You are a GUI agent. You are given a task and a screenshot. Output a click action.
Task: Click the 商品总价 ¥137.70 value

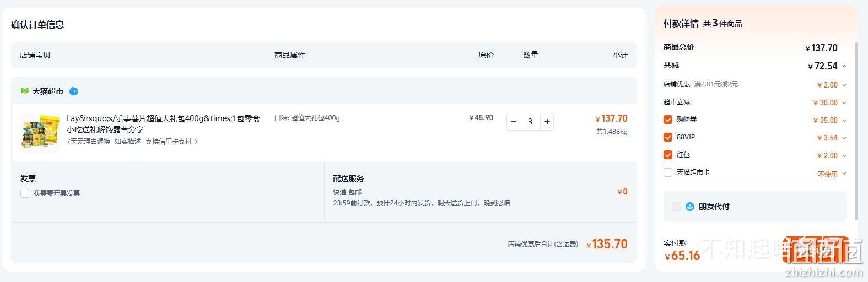click(821, 48)
